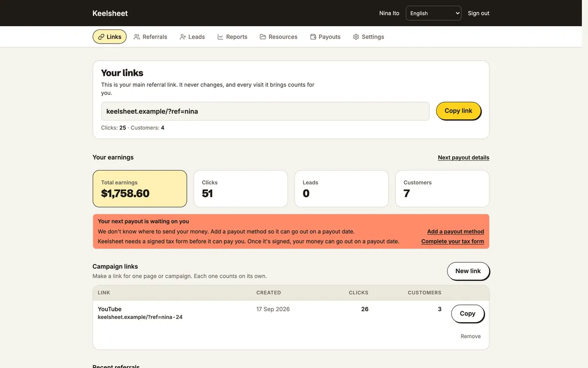
Task: Click the Campaign links heading
Action: 115,266
